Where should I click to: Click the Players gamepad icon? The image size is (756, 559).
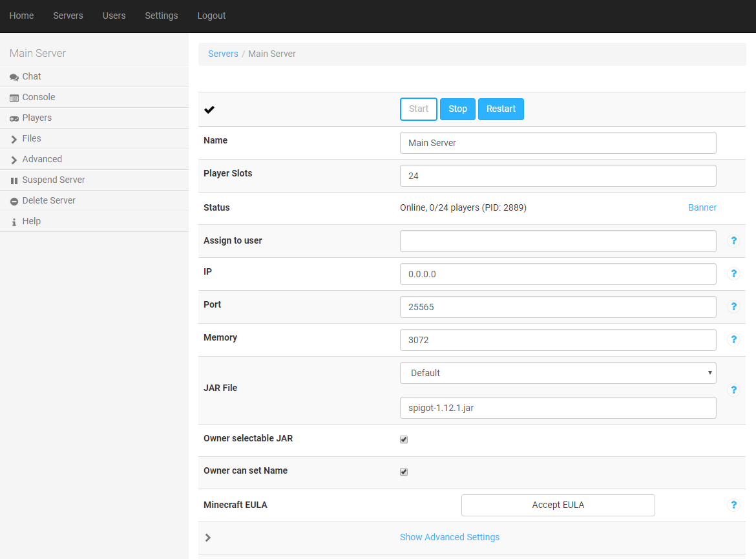coord(14,118)
